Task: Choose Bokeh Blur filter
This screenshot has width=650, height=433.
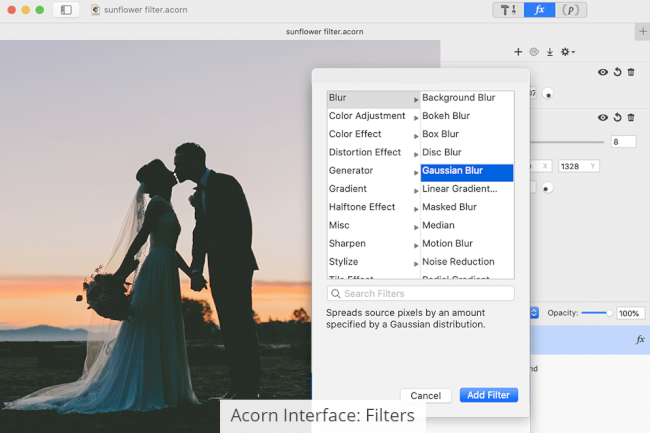Action: click(x=467, y=116)
